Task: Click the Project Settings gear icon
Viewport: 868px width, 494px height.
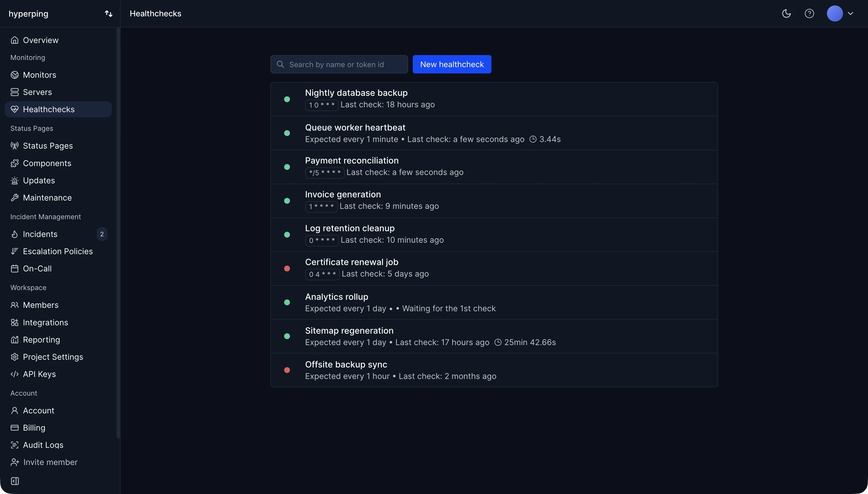Action: [x=15, y=357]
